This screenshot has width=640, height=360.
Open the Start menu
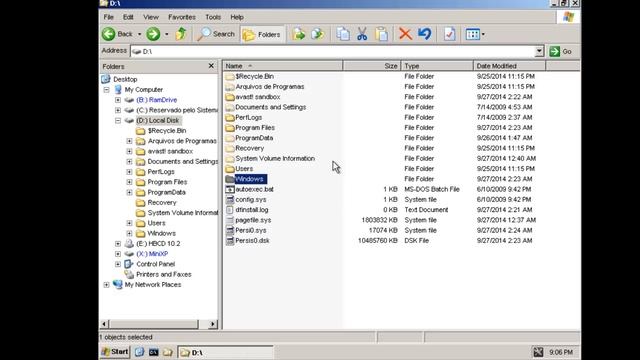click(x=115, y=352)
